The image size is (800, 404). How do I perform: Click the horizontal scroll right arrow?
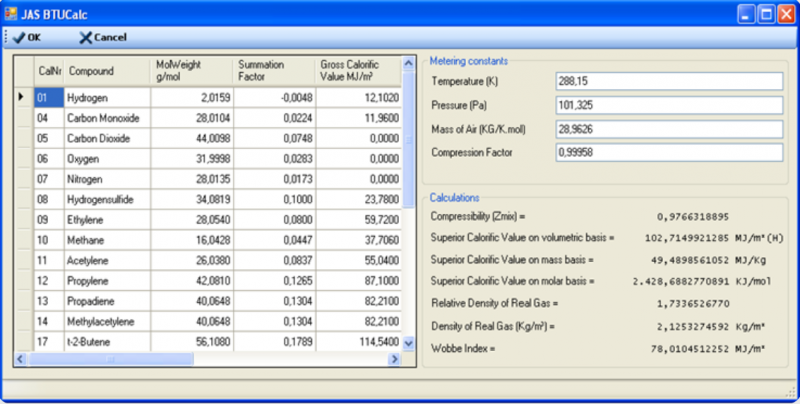(x=393, y=359)
